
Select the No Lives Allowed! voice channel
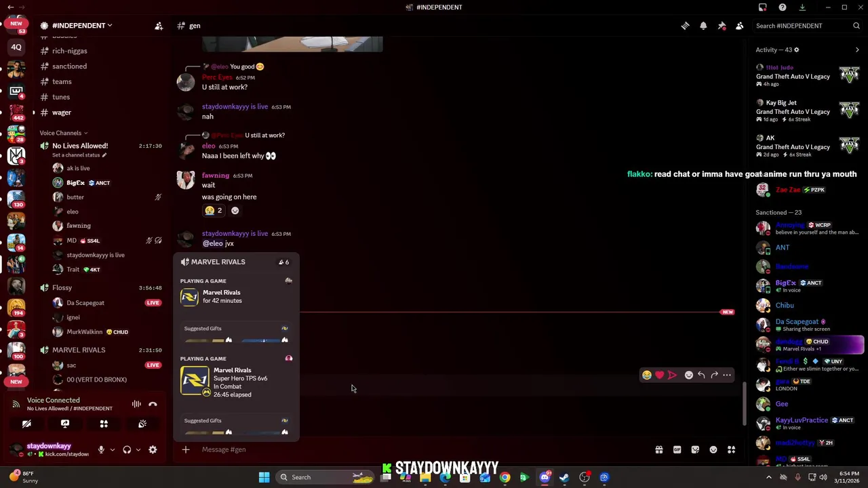(x=80, y=146)
